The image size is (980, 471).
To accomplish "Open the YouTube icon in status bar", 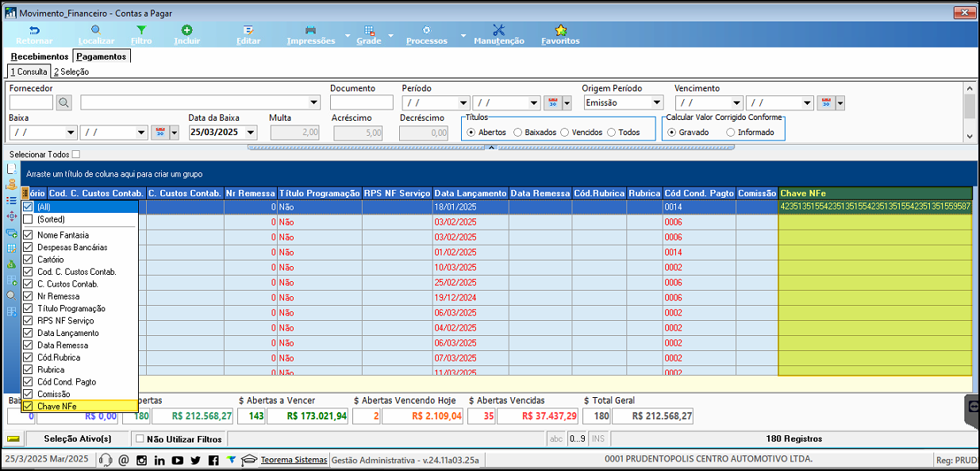I will pyautogui.click(x=178, y=460).
